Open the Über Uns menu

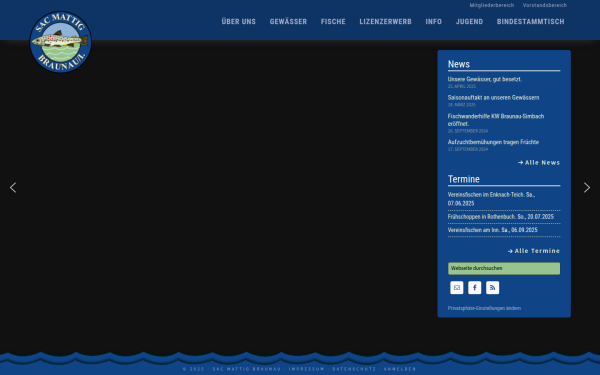[238, 22]
